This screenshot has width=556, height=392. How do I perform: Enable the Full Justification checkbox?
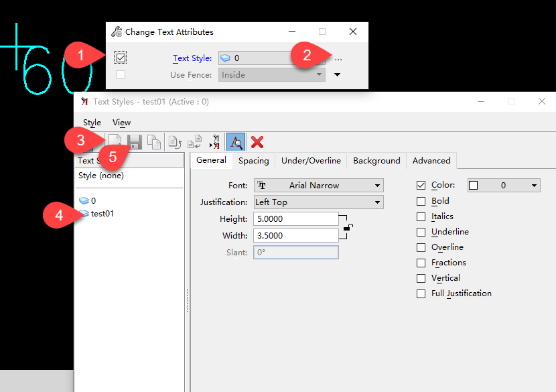[421, 293]
